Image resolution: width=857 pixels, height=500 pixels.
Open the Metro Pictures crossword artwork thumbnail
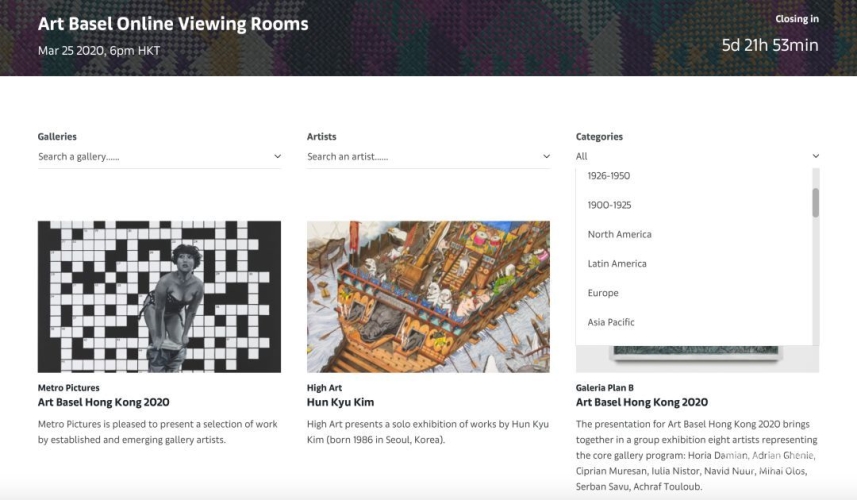(x=159, y=297)
